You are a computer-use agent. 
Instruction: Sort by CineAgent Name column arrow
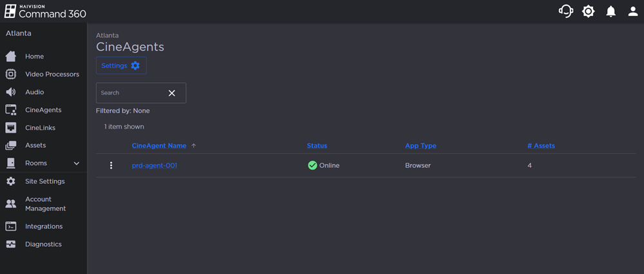pos(194,146)
